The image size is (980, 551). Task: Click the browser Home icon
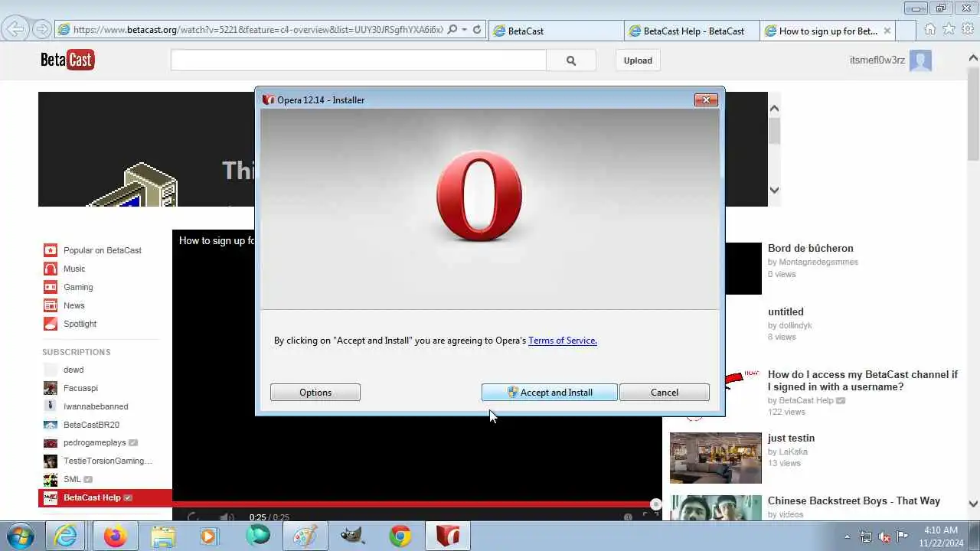pos(929,29)
